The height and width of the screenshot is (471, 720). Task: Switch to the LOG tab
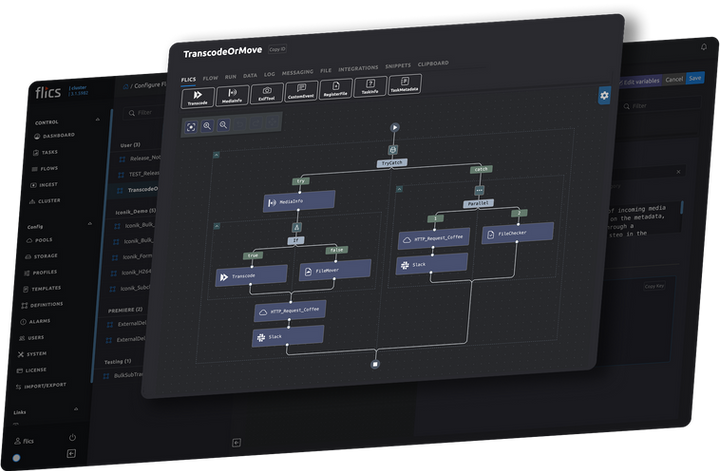tap(270, 74)
